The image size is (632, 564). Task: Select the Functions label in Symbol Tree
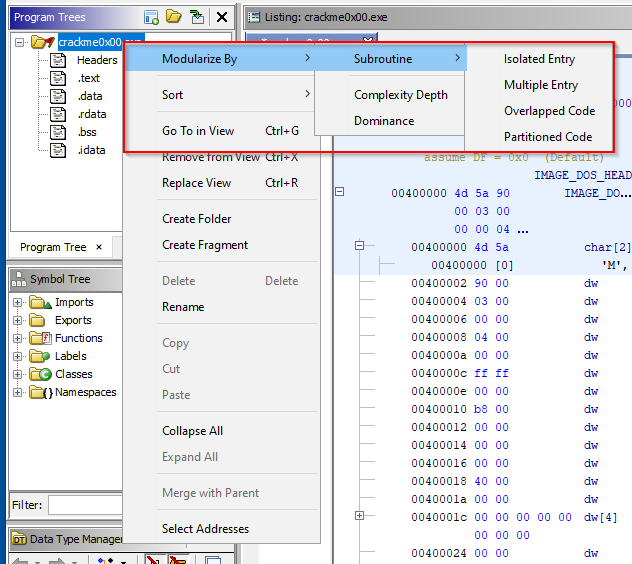tap(79, 338)
